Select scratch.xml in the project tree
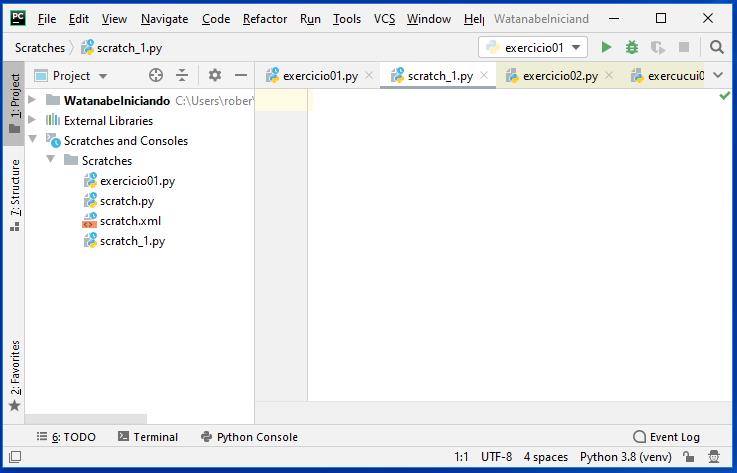 click(x=130, y=221)
